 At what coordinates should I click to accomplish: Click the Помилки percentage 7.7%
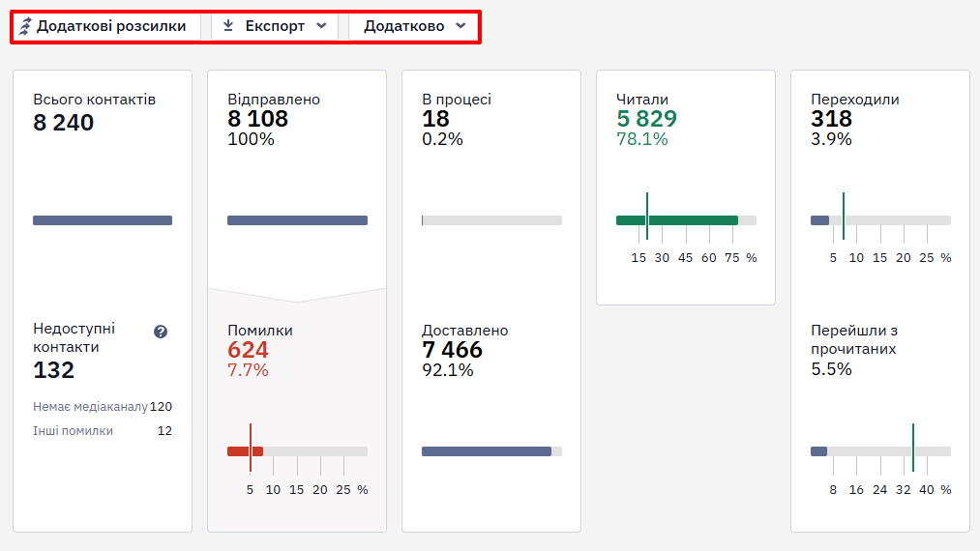248,370
